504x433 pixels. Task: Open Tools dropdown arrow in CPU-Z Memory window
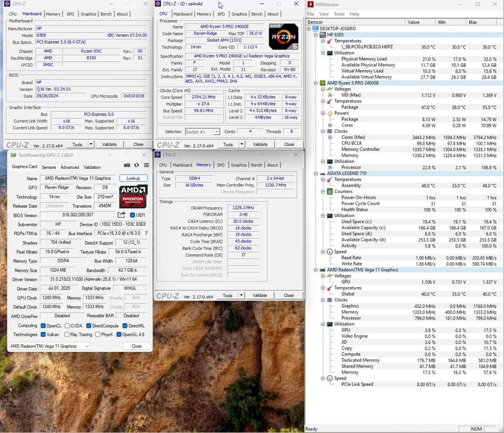point(241,295)
